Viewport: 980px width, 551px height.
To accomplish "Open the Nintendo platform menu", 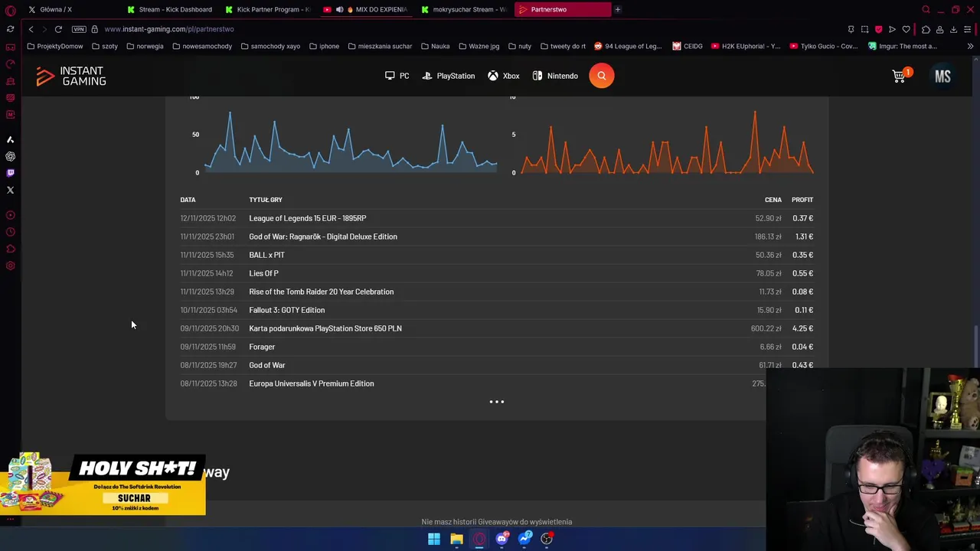I will coord(555,76).
